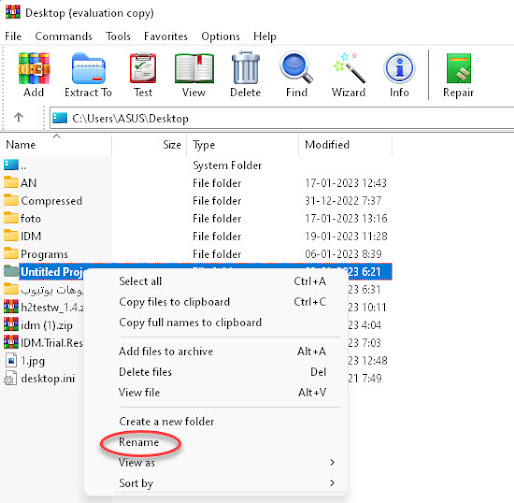Viewport: 514px width, 503px height.
Task: Open the View book icon
Action: click(194, 69)
